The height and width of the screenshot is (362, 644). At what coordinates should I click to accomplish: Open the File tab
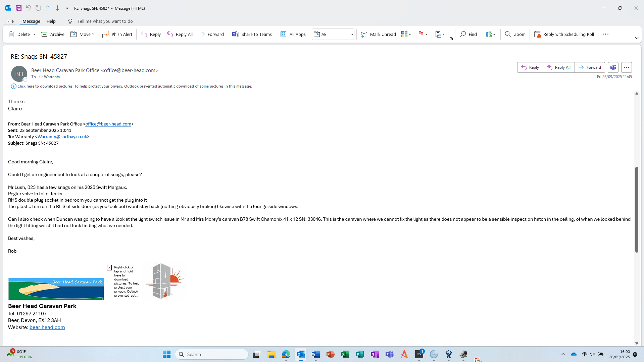pyautogui.click(x=10, y=21)
